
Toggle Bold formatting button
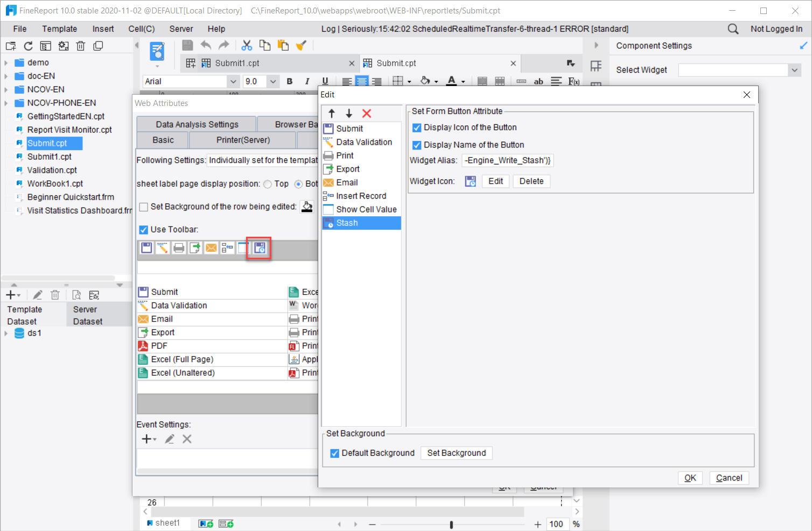[x=290, y=81]
